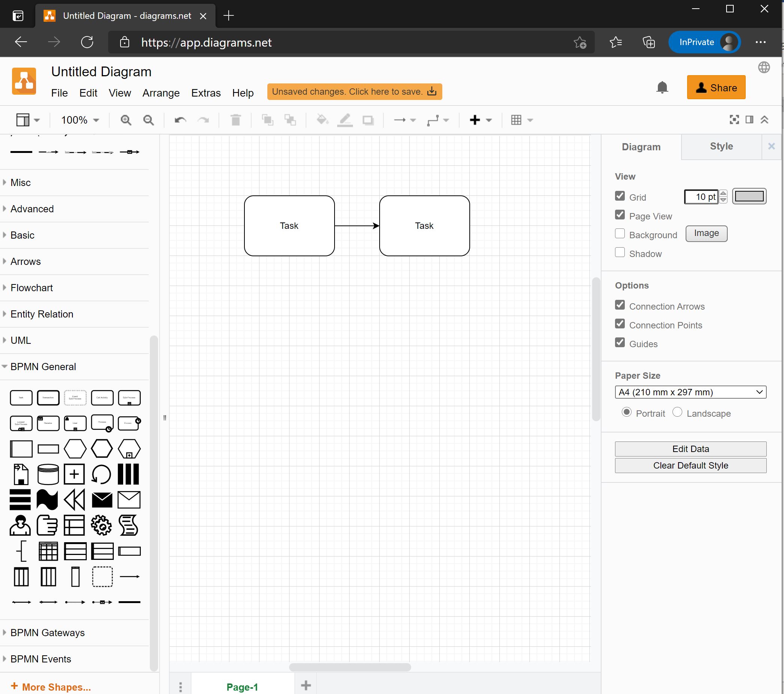Click the Zoom In magnifier icon

click(x=126, y=120)
